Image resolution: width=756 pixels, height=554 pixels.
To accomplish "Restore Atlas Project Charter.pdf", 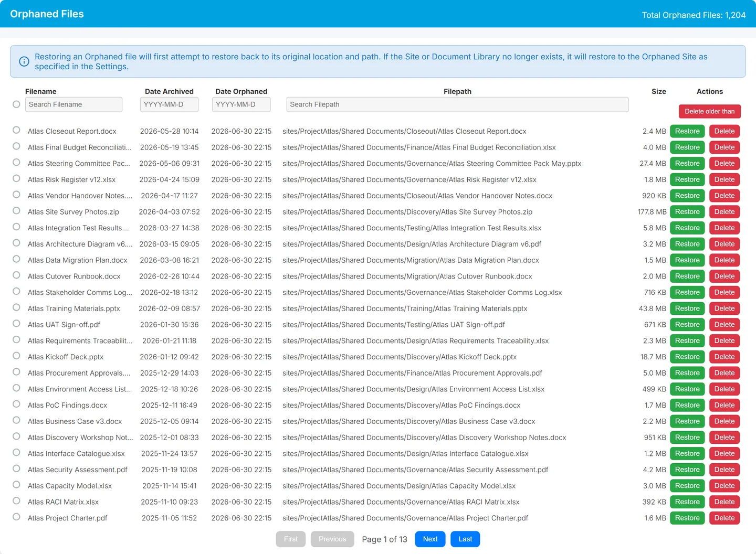I will pos(687,518).
